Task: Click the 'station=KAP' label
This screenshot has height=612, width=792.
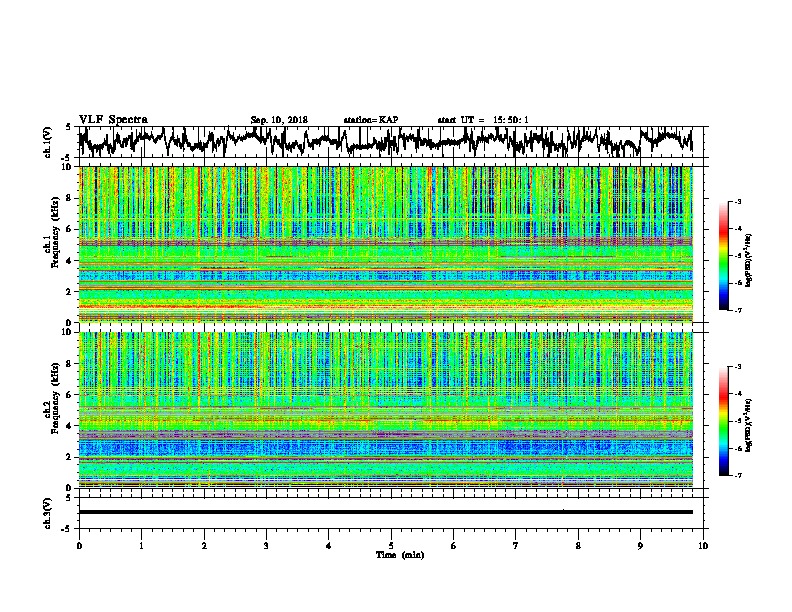Action: (371, 120)
